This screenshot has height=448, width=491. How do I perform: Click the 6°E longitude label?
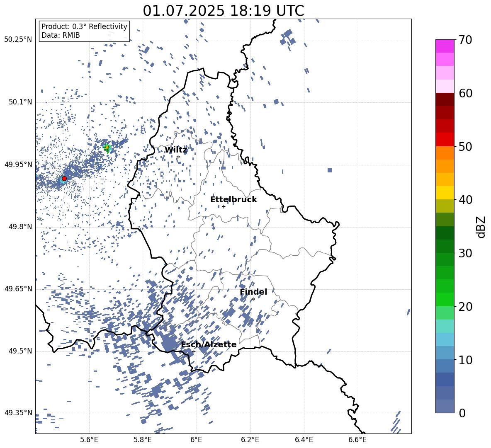click(x=196, y=440)
